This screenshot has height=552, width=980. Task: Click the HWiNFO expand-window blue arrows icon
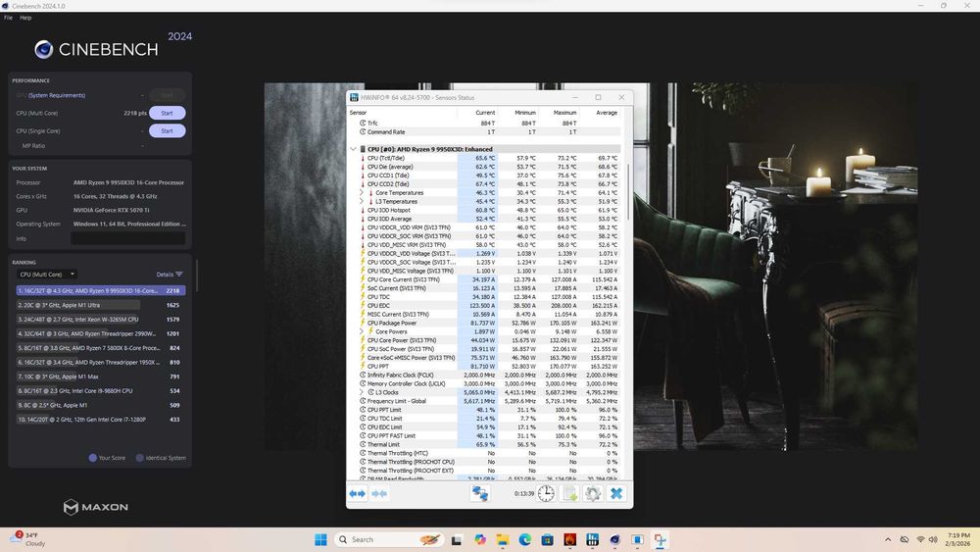point(358,493)
